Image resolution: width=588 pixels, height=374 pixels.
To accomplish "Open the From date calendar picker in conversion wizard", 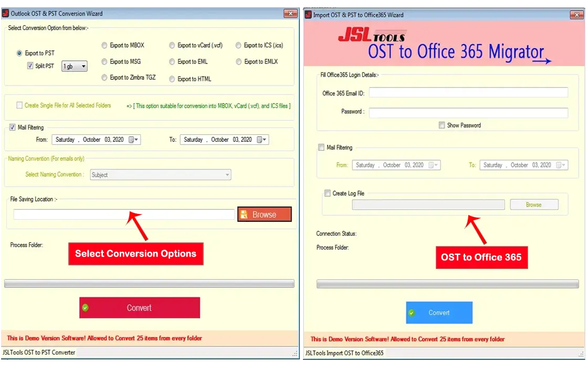I will tap(134, 140).
